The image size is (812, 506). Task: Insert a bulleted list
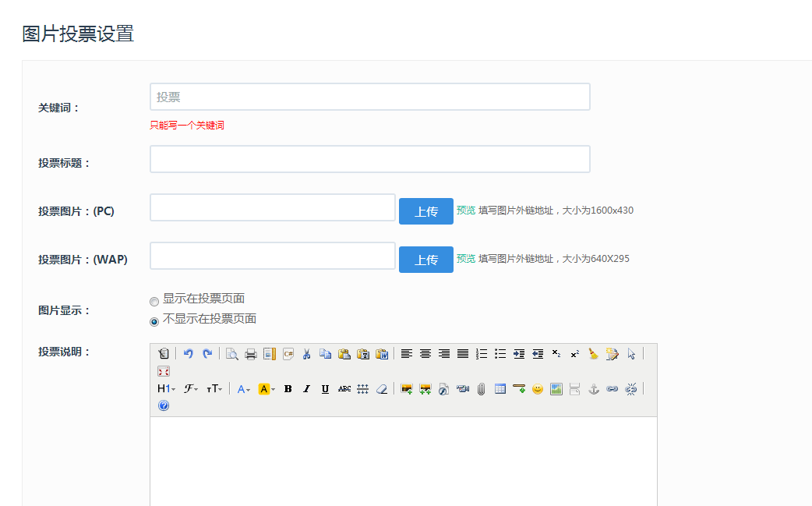click(x=500, y=354)
